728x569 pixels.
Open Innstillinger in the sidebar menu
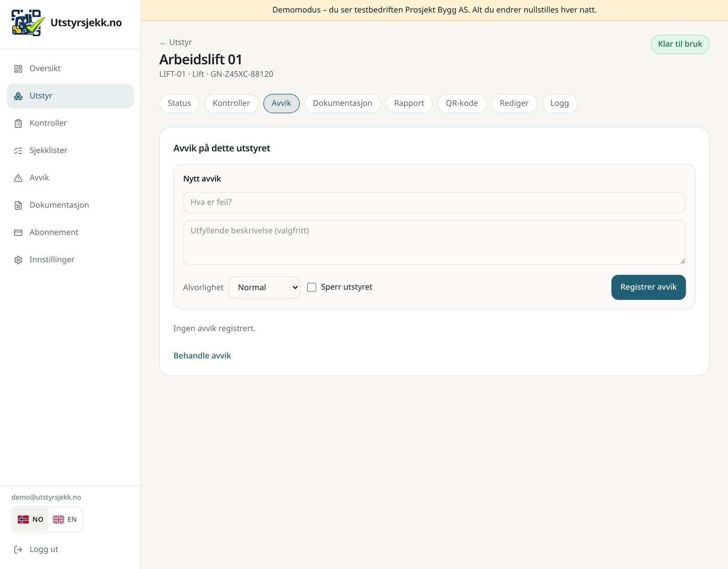[x=70, y=260]
